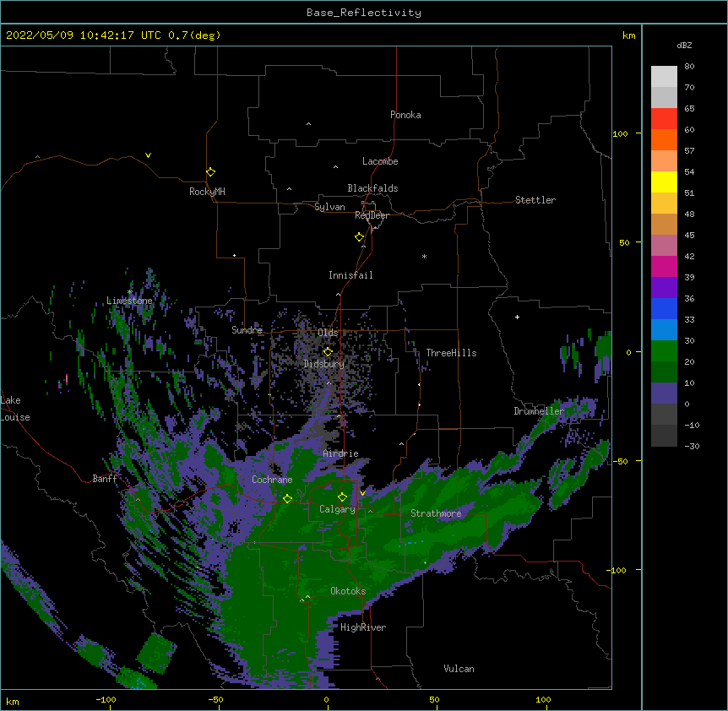728x711 pixels.
Task: Click the Olds town label
Action: click(x=328, y=333)
